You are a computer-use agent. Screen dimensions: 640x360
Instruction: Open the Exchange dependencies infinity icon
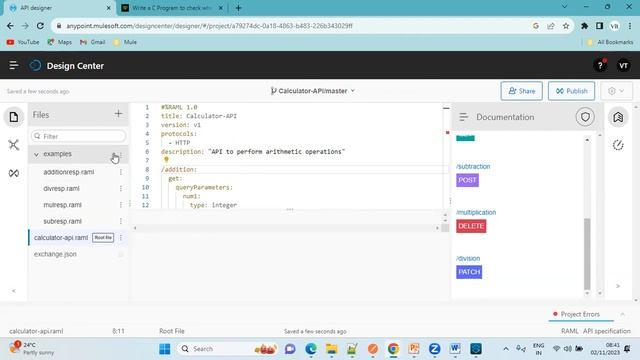click(13, 173)
